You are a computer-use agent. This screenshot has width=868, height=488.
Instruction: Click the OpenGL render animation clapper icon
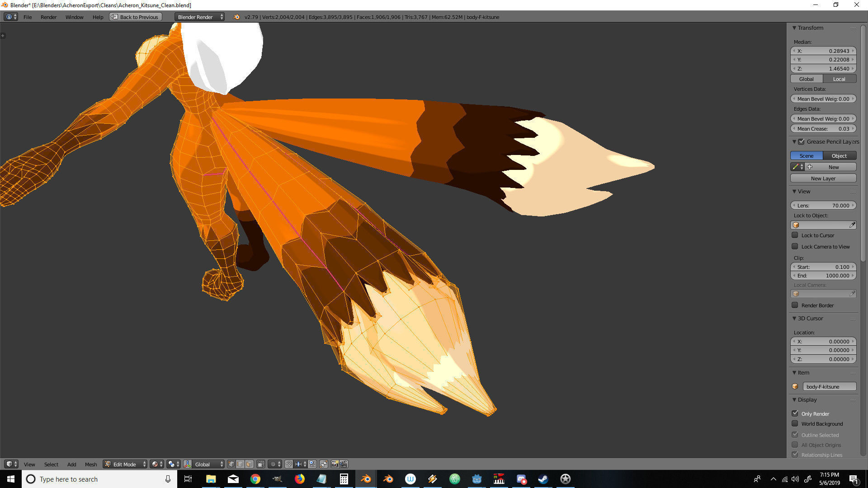[344, 464]
